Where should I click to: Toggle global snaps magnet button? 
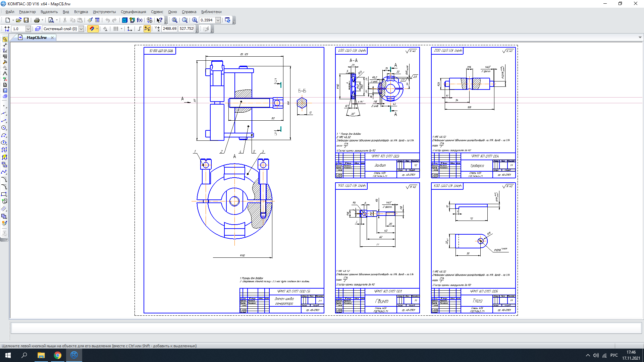tap(92, 29)
